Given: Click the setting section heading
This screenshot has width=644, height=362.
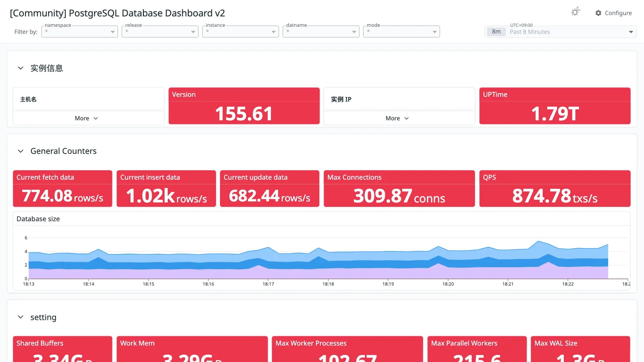Looking at the screenshot, I should pyautogui.click(x=43, y=317).
